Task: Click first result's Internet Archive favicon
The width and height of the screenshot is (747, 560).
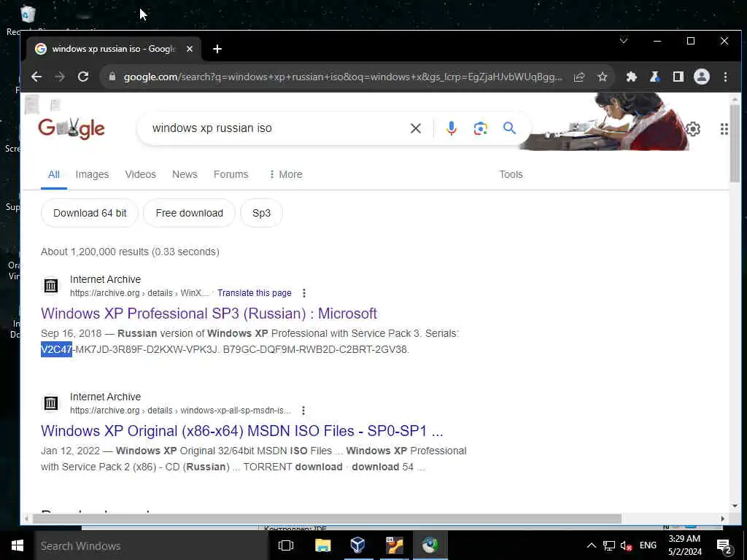Action: point(51,286)
